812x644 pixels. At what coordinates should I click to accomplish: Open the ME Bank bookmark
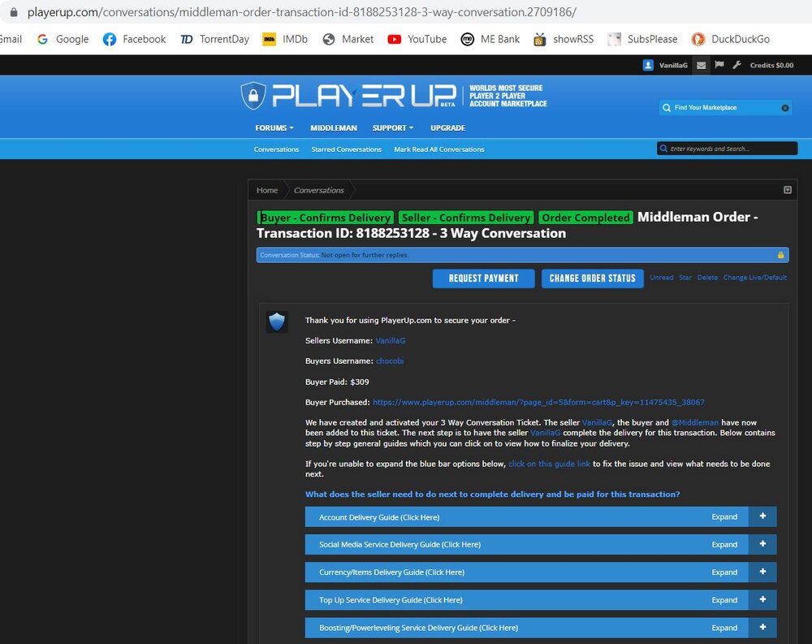[490, 39]
